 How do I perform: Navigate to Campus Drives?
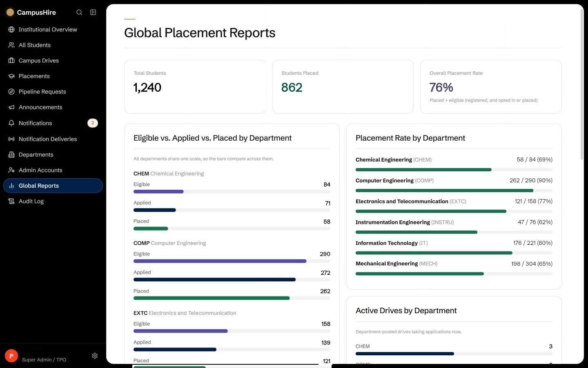(53, 61)
